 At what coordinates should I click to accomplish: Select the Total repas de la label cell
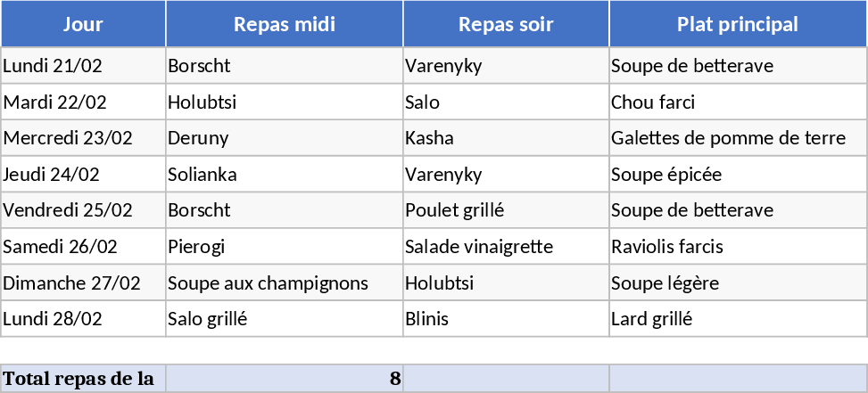point(83,379)
